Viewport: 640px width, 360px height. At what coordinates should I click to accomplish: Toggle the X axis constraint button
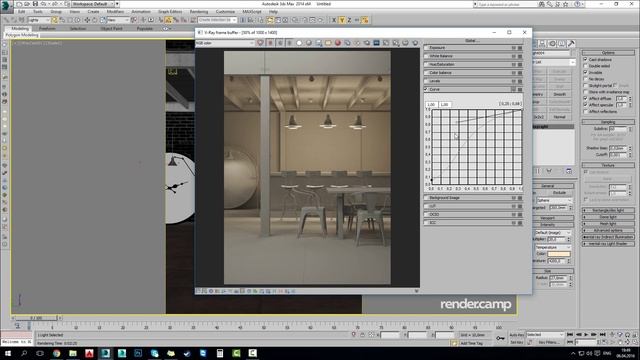(334, 20)
